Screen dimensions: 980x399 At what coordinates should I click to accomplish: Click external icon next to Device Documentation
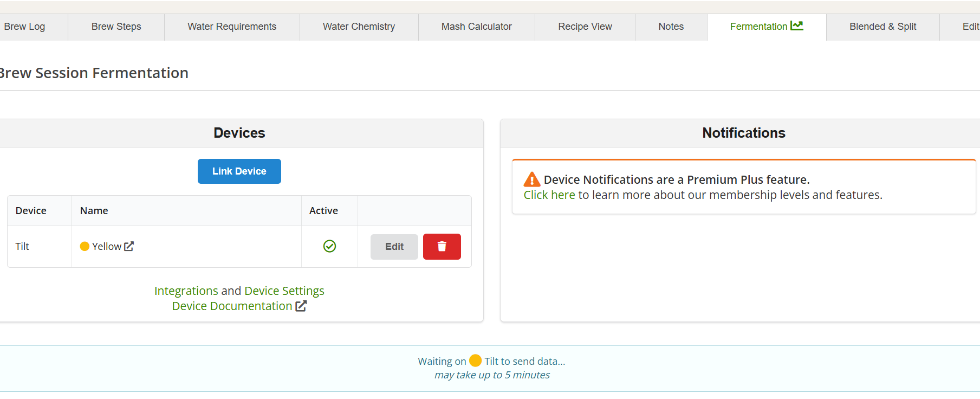click(301, 306)
